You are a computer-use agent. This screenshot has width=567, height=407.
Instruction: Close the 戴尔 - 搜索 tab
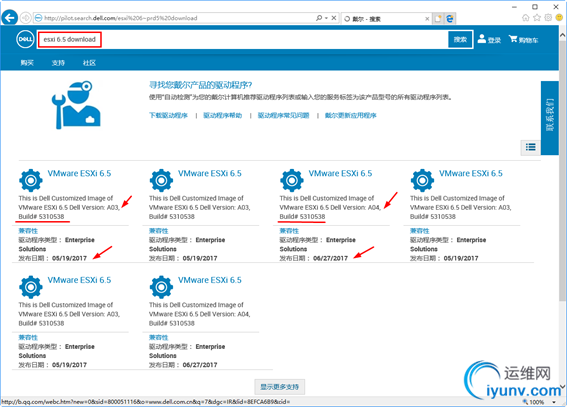click(x=427, y=18)
